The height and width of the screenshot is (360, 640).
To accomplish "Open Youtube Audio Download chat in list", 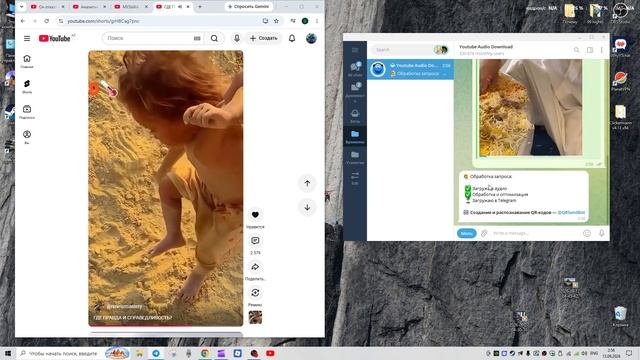I will 411,69.
